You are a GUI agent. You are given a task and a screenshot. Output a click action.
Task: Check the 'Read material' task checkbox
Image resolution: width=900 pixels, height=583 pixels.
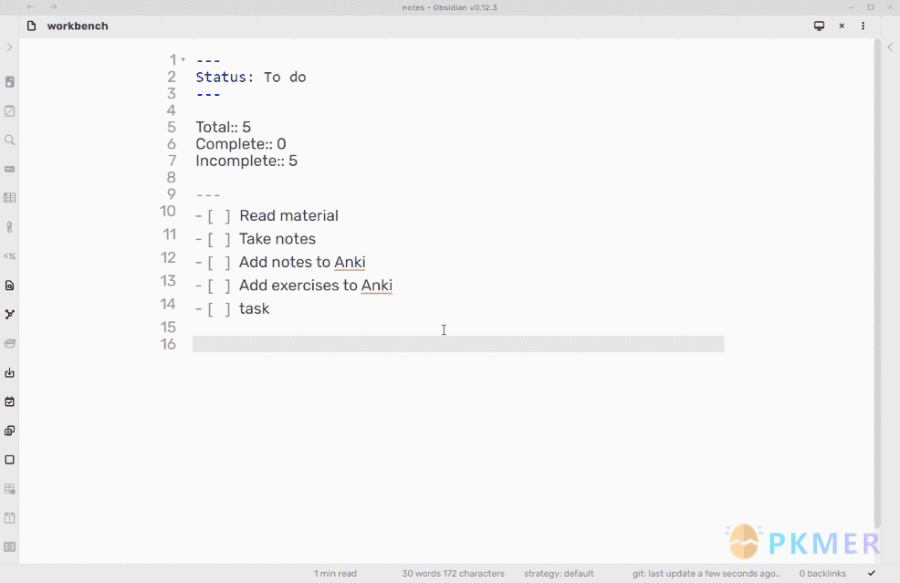(x=219, y=216)
